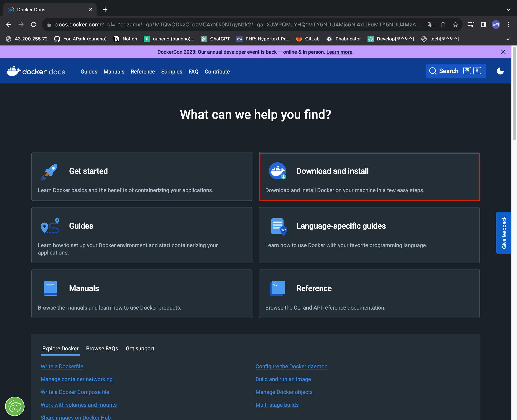This screenshot has height=420, width=517.
Task: Switch to the Get support tab
Action: pyautogui.click(x=140, y=349)
